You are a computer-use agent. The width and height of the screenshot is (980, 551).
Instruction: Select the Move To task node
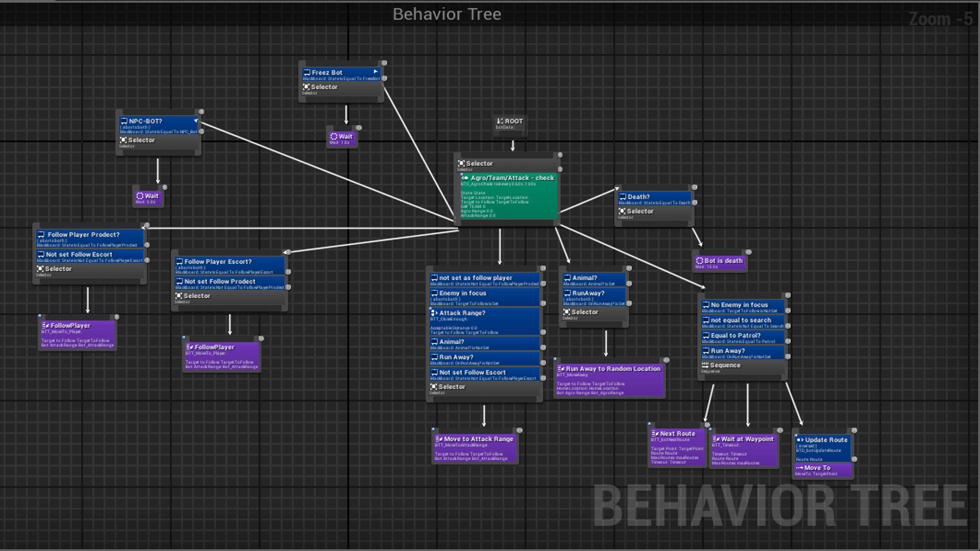pos(823,470)
